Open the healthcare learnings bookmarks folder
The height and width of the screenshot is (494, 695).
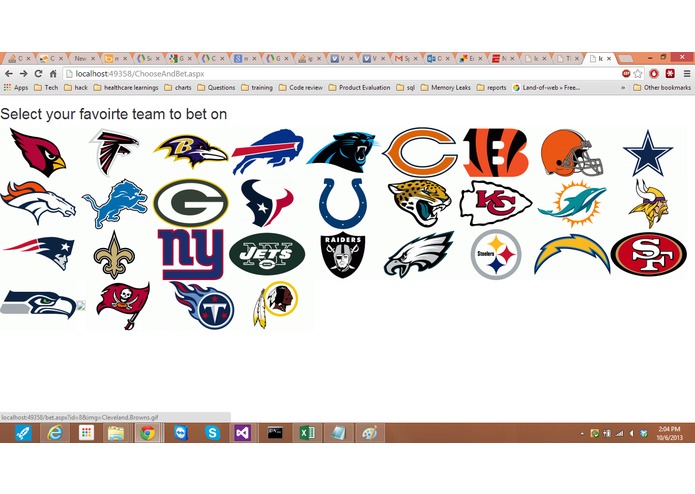click(x=126, y=88)
